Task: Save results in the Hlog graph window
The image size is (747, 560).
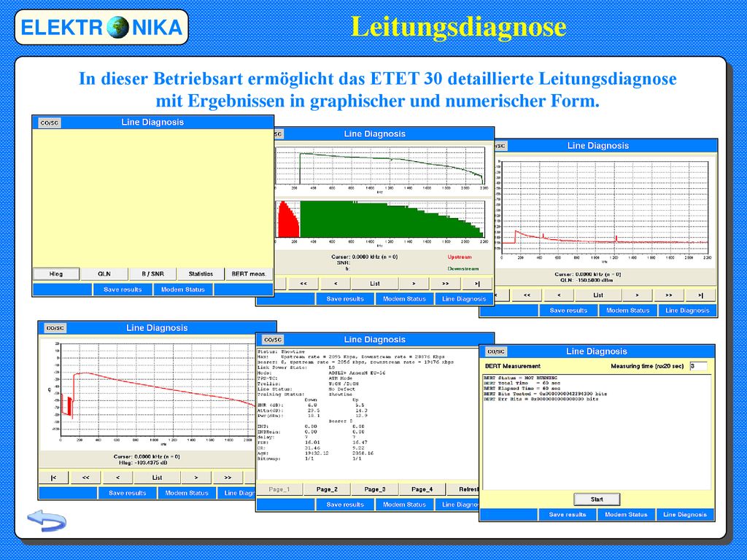Action: pos(127,494)
